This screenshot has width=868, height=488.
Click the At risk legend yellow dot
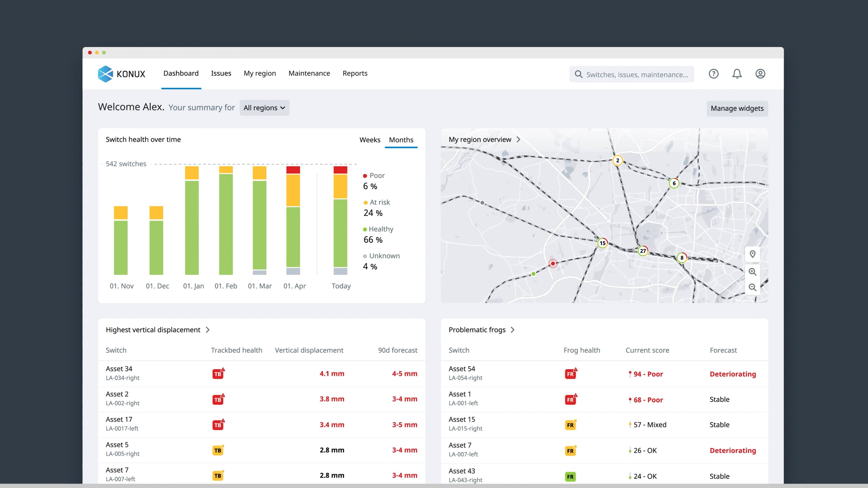pyautogui.click(x=366, y=202)
